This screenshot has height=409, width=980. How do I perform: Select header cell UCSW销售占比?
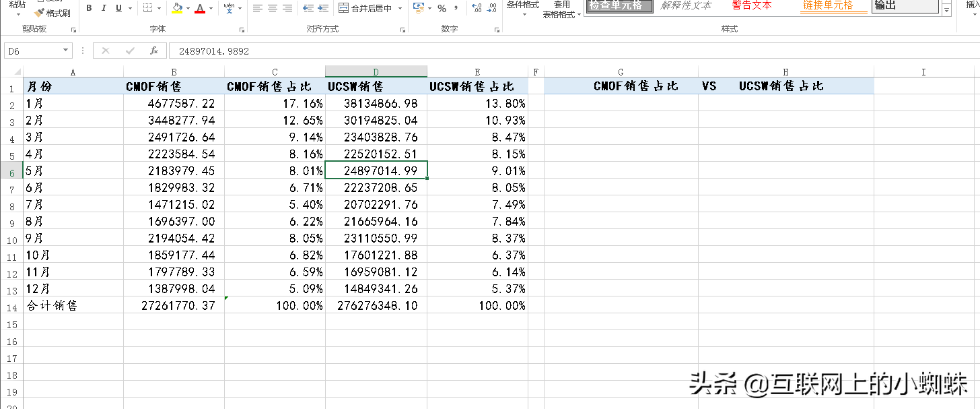pos(477,86)
